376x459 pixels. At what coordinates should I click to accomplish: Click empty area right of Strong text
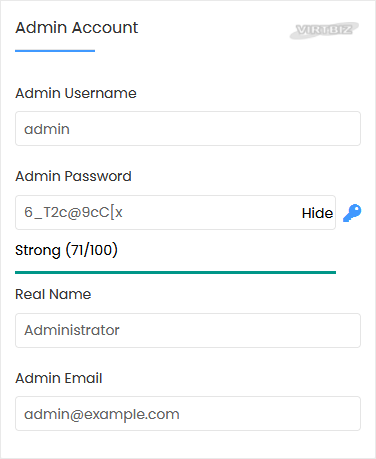click(x=227, y=250)
